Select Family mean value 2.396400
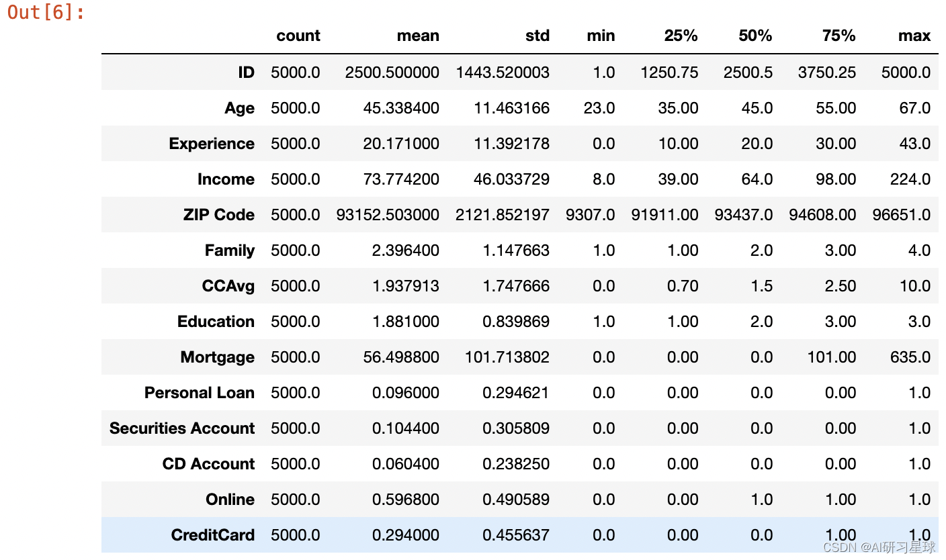Image resolution: width=946 pixels, height=560 pixels. (406, 250)
